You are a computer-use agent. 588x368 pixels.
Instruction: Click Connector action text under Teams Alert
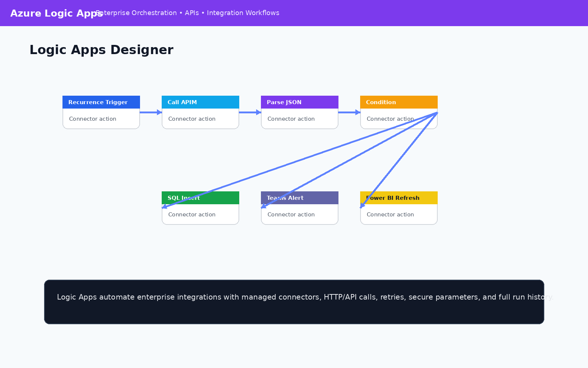pos(291,215)
